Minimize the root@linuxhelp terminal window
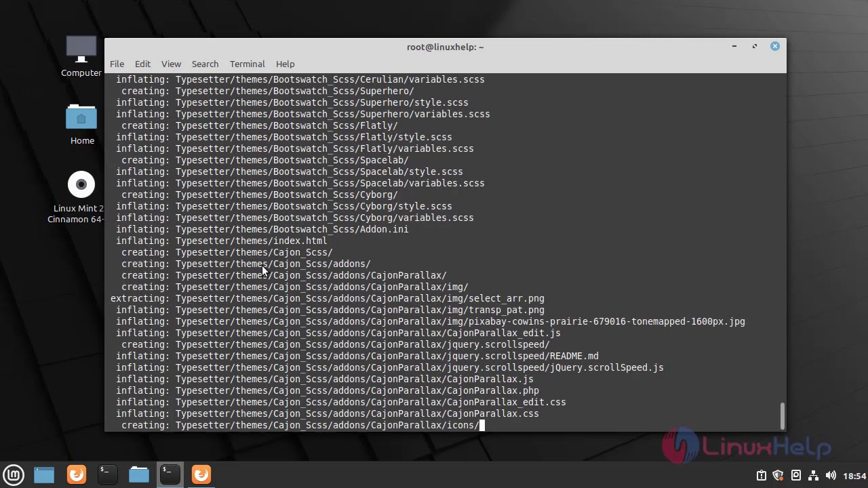 734,46
